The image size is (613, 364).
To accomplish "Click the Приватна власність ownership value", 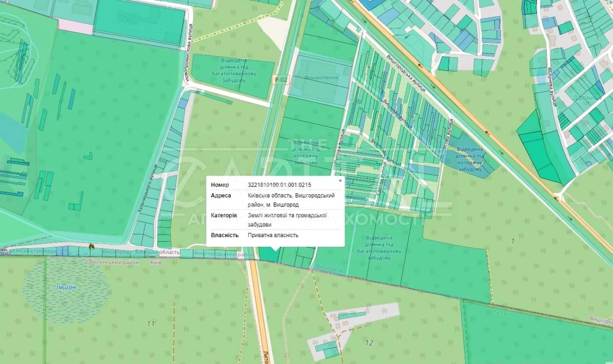I will pos(273,235).
